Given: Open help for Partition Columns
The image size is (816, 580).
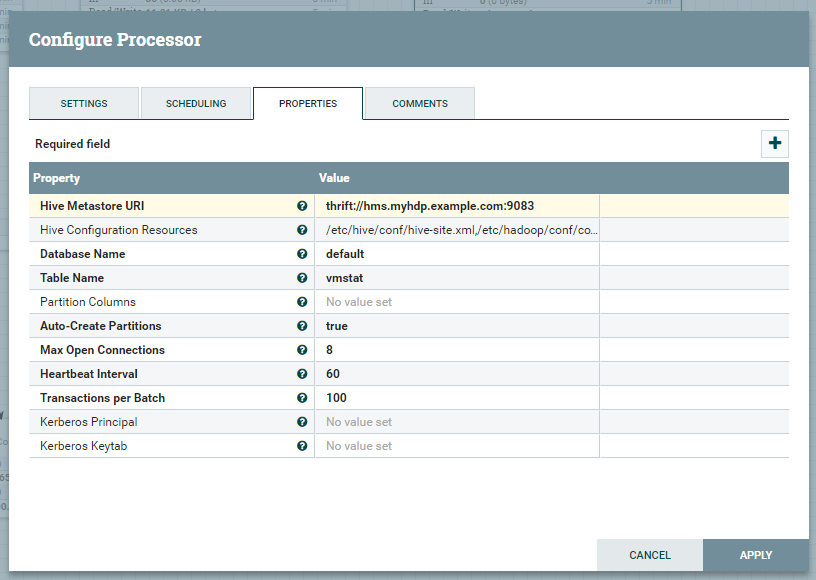Looking at the screenshot, I should point(302,302).
